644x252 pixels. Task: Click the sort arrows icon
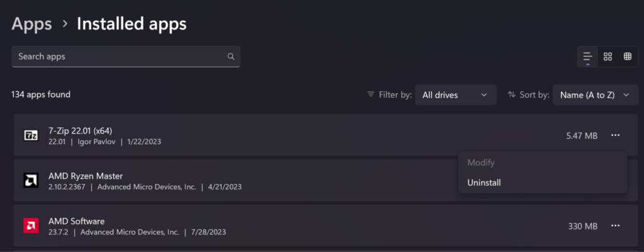511,95
